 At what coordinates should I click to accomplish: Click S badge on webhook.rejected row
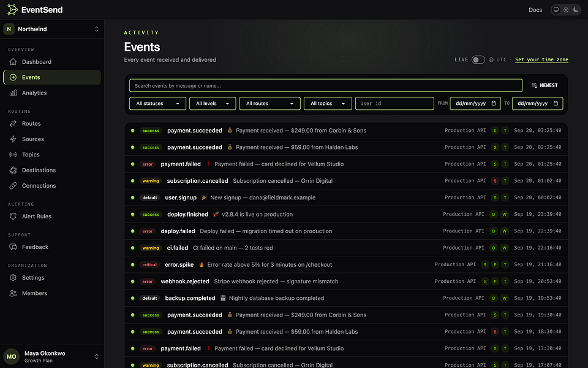[485, 282]
